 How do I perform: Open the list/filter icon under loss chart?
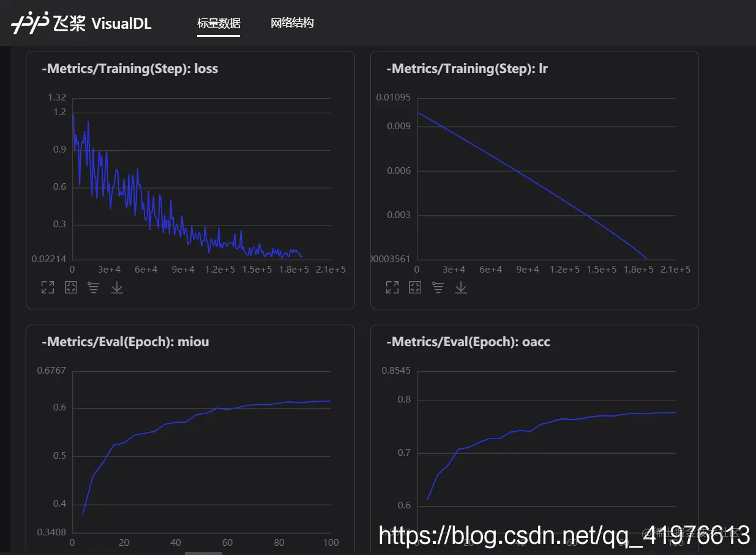[x=94, y=287]
